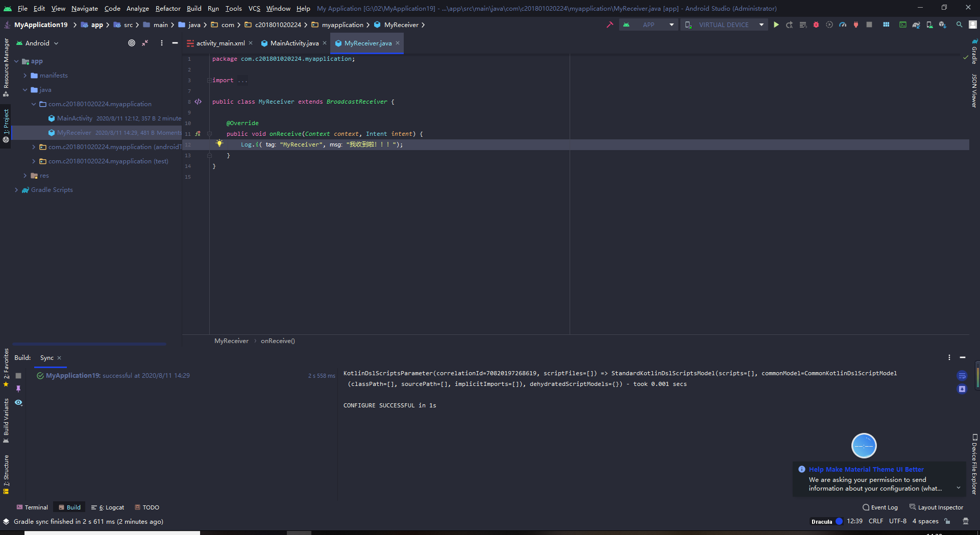Click the Stop square button in main toolbar
The height and width of the screenshot is (535, 980).
(x=869, y=25)
